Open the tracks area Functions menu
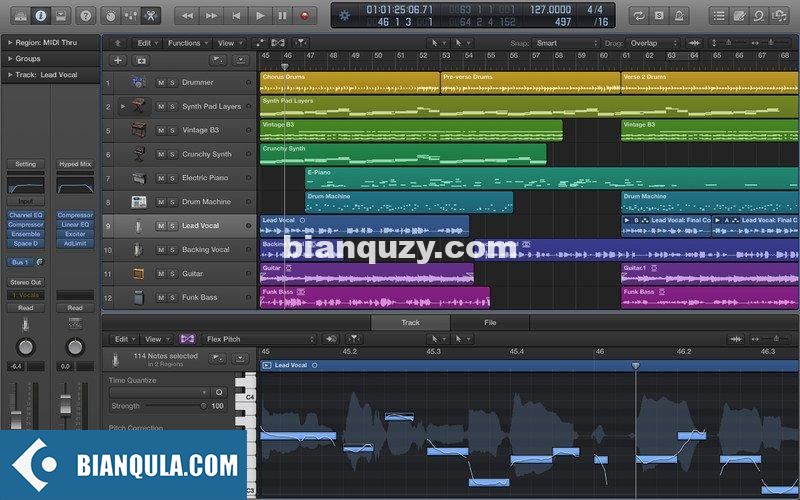This screenshot has height=500, width=800. [188, 43]
